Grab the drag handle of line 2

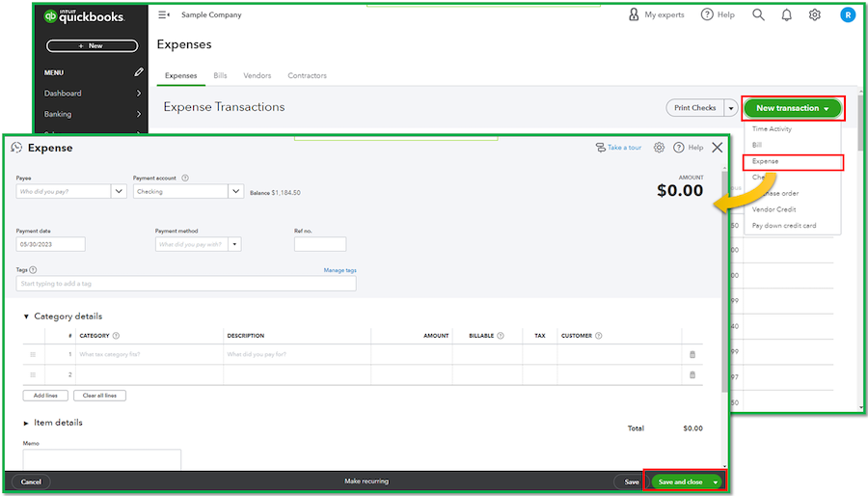coord(33,374)
